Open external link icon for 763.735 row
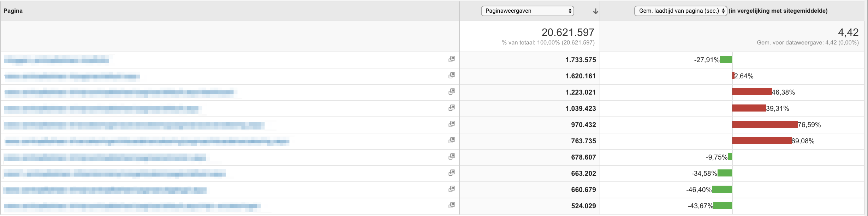 tap(452, 140)
